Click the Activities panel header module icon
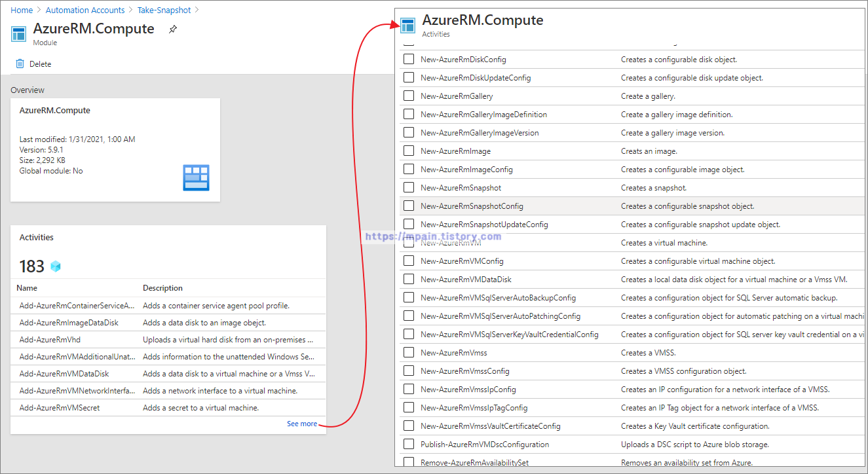868x474 pixels. pyautogui.click(x=407, y=26)
